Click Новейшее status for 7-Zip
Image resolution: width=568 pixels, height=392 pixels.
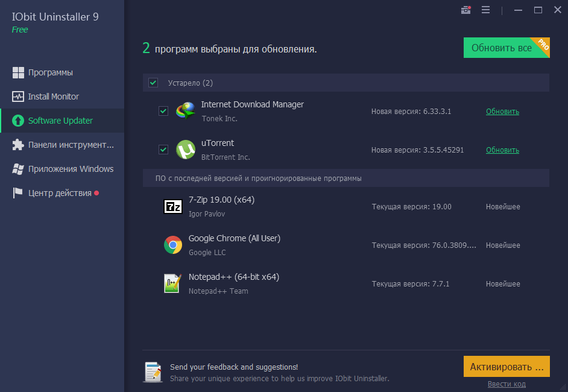[x=503, y=207]
